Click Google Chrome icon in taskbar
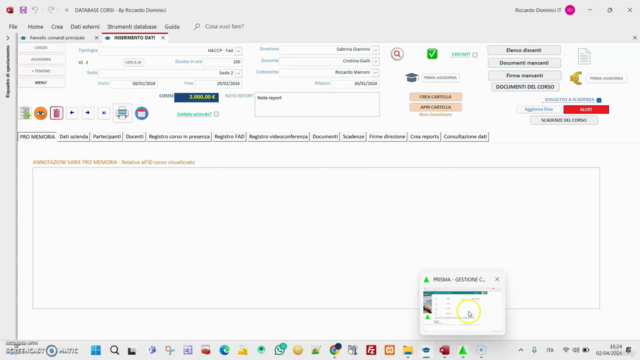Viewport: 640px width, 360px height. (x=335, y=350)
